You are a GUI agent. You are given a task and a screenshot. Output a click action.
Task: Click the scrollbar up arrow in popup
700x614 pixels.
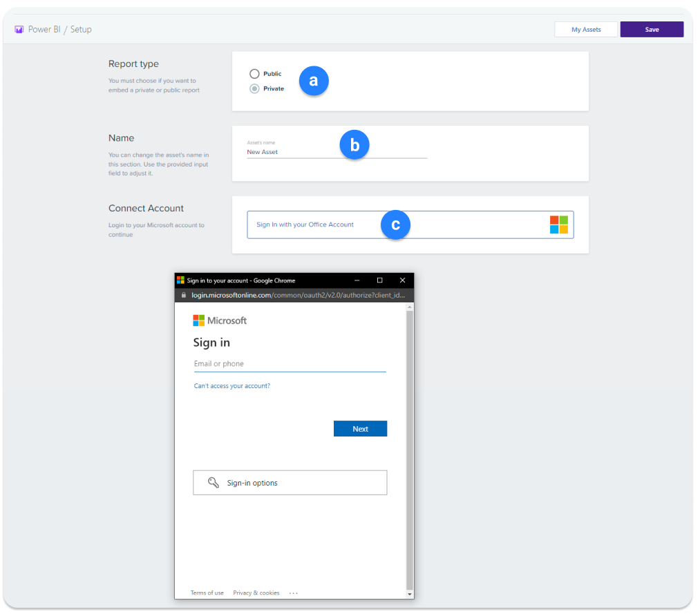409,307
